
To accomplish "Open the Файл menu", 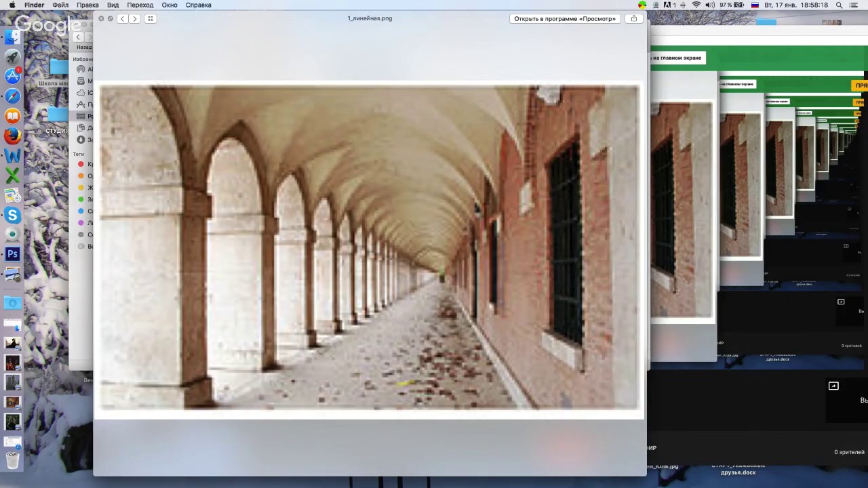I will click(x=60, y=5).
